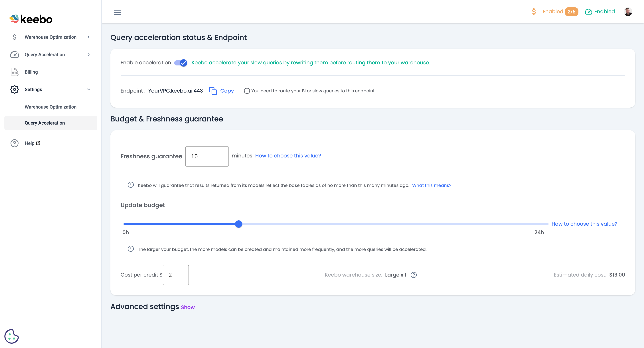Click help icon next to warehouse size
Image resolution: width=644 pixels, height=348 pixels.
point(414,275)
